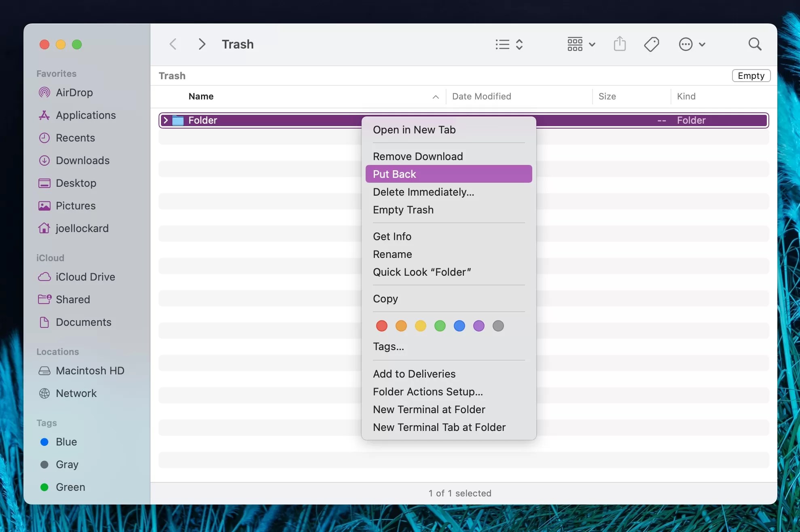Open iCloud Drive from the sidebar
The image size is (800, 532).
click(x=85, y=277)
